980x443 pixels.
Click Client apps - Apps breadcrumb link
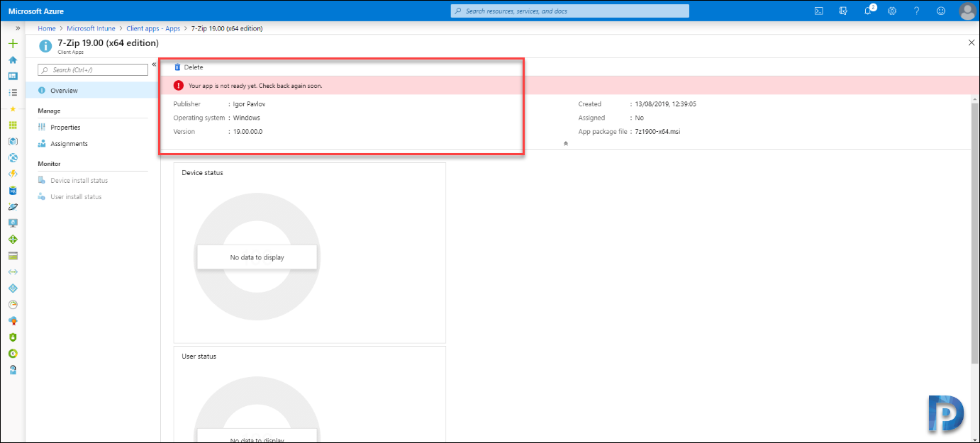tap(153, 28)
